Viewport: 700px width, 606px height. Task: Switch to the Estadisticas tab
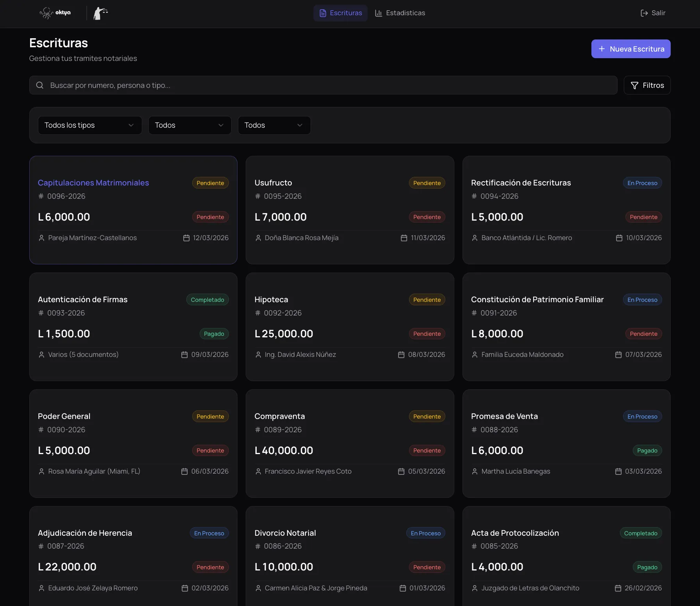400,13
